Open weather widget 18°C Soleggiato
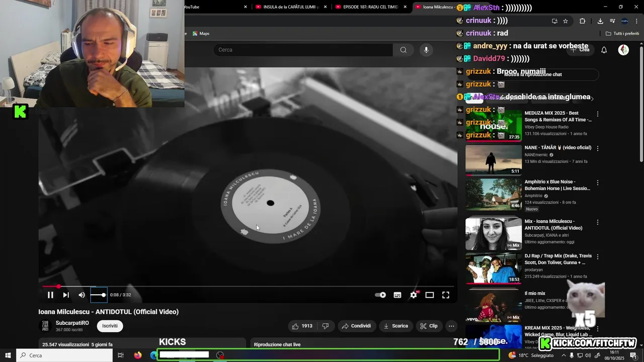This screenshot has width=644, height=362. 531,355
